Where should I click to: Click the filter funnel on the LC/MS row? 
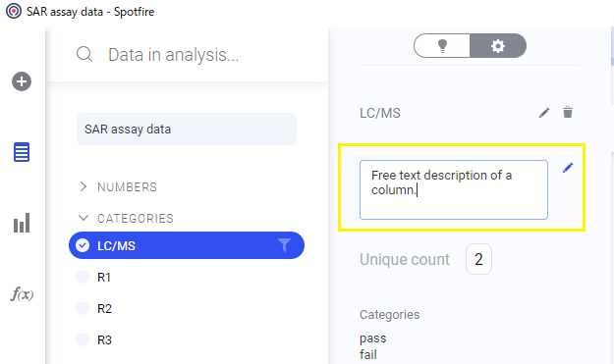click(284, 245)
